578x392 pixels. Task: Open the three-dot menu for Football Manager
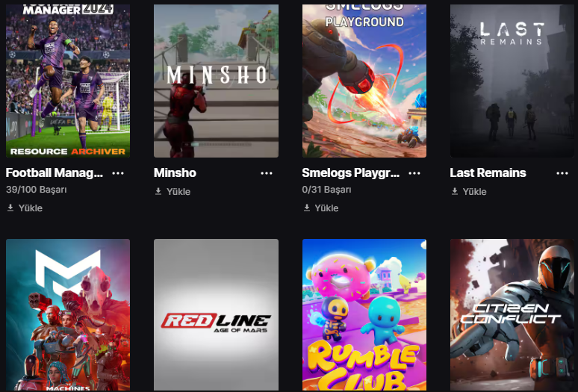118,173
